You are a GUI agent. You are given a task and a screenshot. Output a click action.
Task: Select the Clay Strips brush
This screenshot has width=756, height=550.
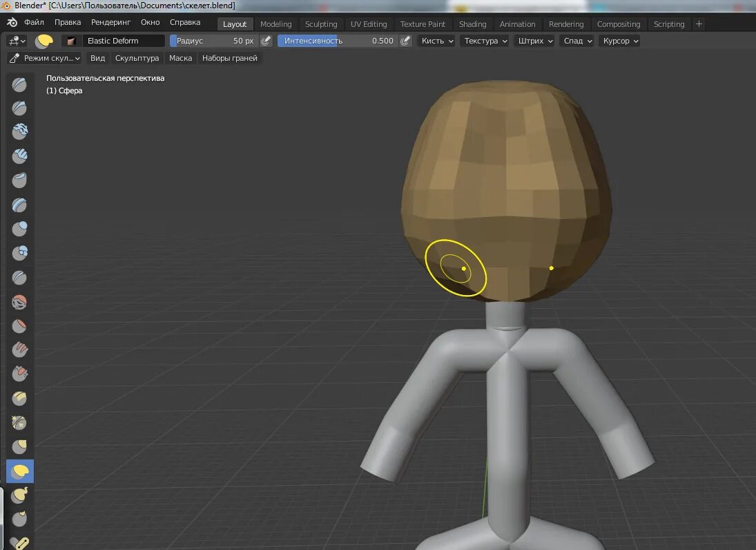(x=19, y=155)
